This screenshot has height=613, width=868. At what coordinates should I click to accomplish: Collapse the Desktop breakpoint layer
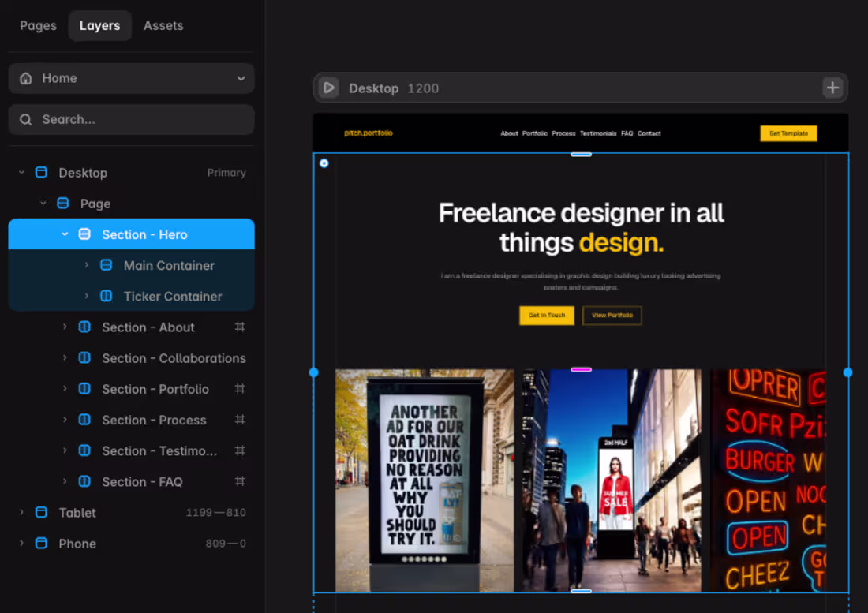(21, 173)
